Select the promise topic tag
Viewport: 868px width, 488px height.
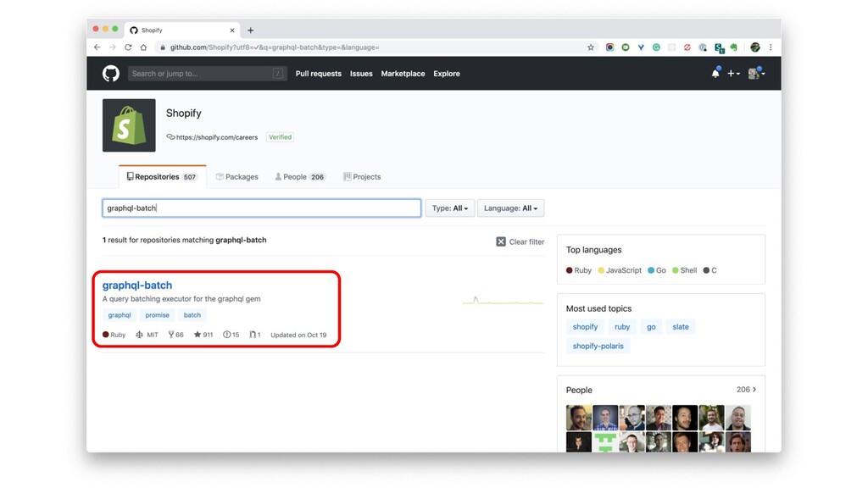157,315
